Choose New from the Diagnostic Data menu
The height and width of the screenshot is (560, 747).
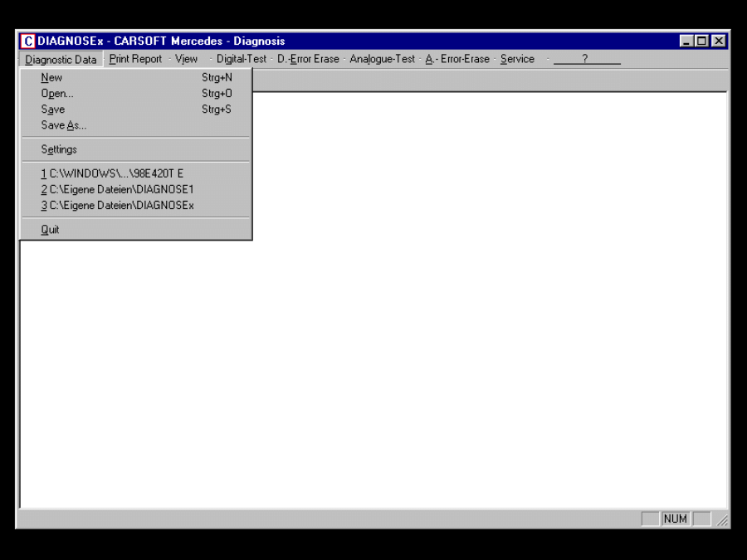[51, 78]
